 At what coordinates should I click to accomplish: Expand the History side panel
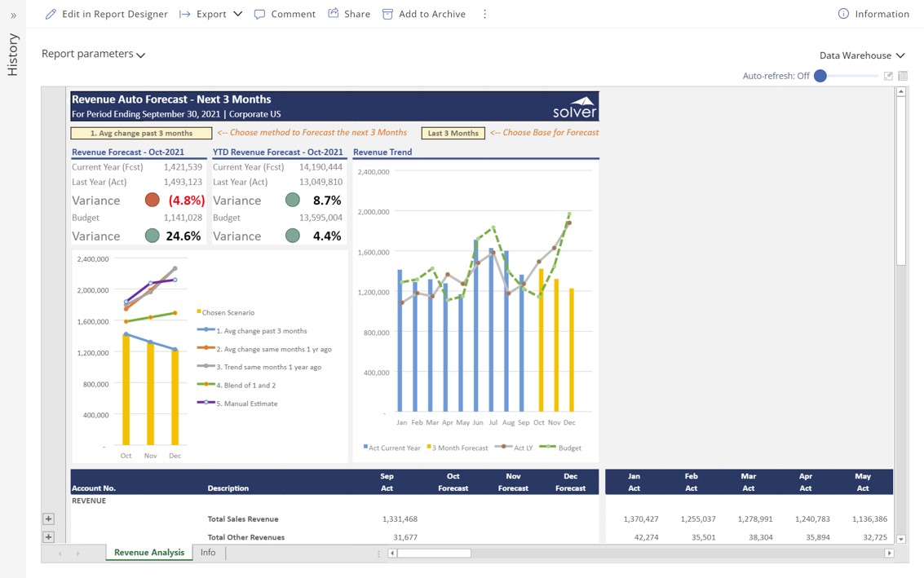point(13,15)
